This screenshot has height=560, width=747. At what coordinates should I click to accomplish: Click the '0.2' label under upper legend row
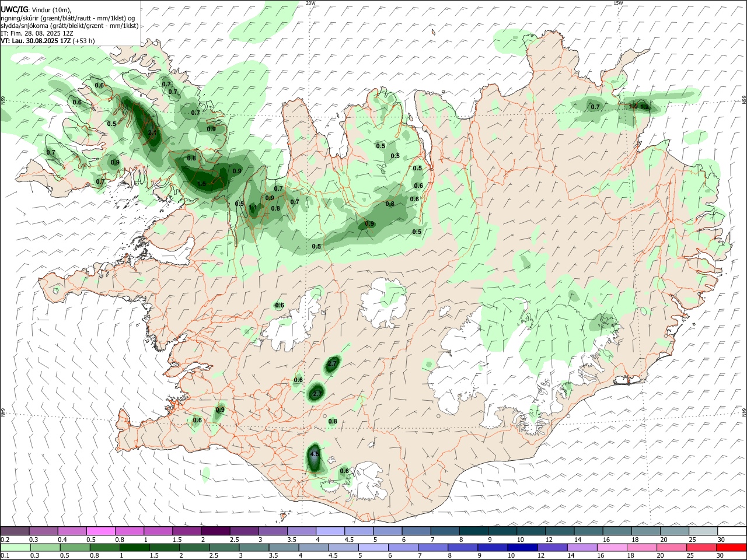5,540
